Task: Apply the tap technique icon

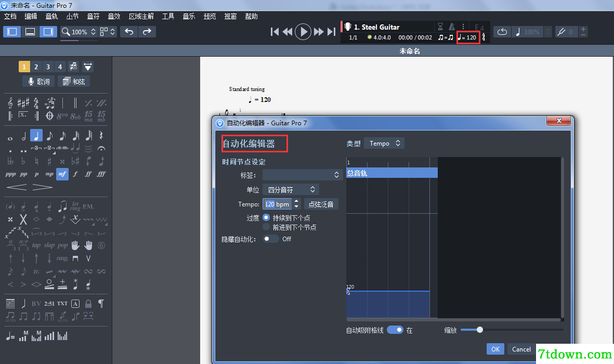Action: click(x=36, y=245)
